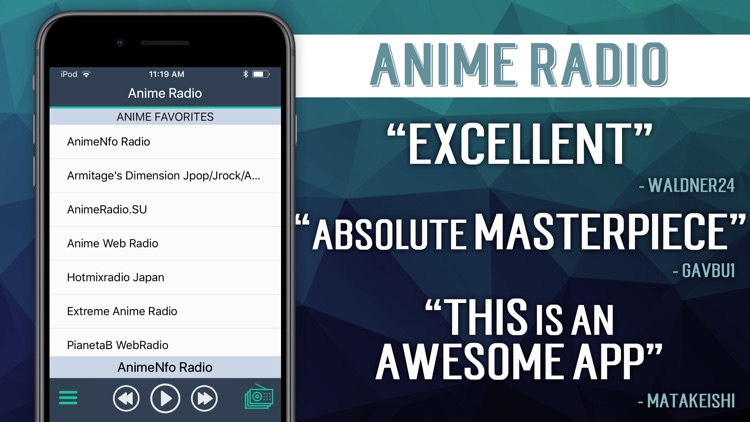
Task: Click the "EXCELLENT" review quote
Action: (519, 144)
